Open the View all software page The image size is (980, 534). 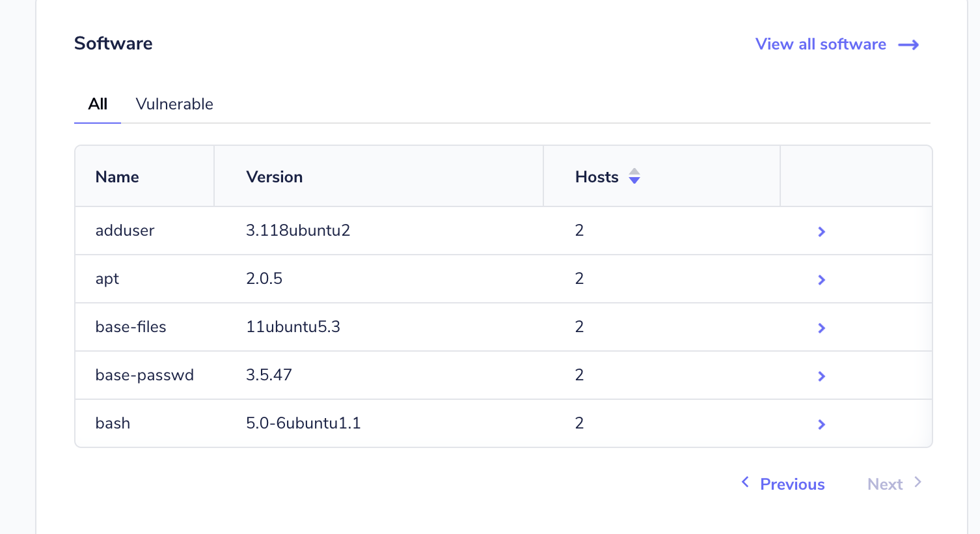[x=820, y=44]
